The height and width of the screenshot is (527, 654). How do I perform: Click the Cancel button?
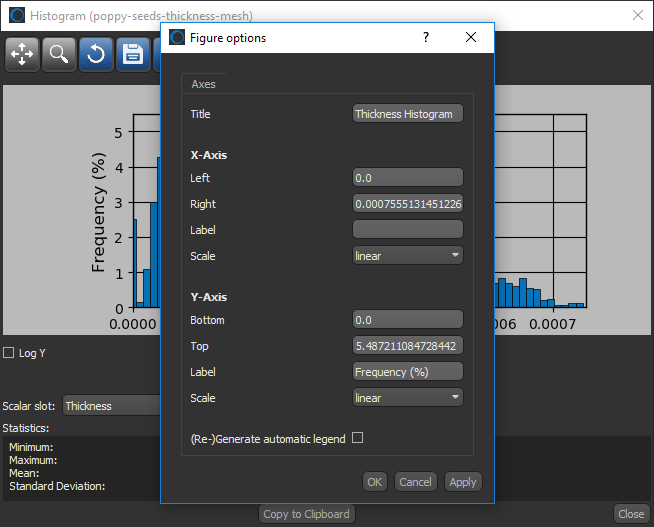point(415,482)
